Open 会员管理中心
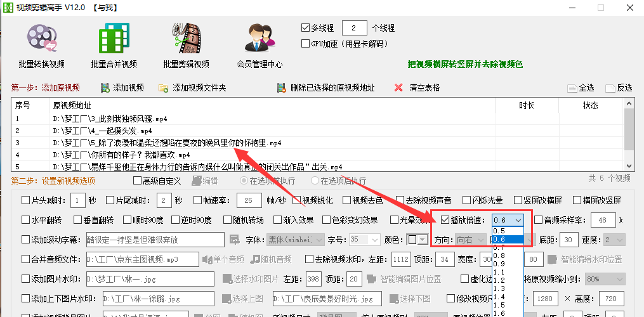The image size is (644, 317). tap(260, 46)
